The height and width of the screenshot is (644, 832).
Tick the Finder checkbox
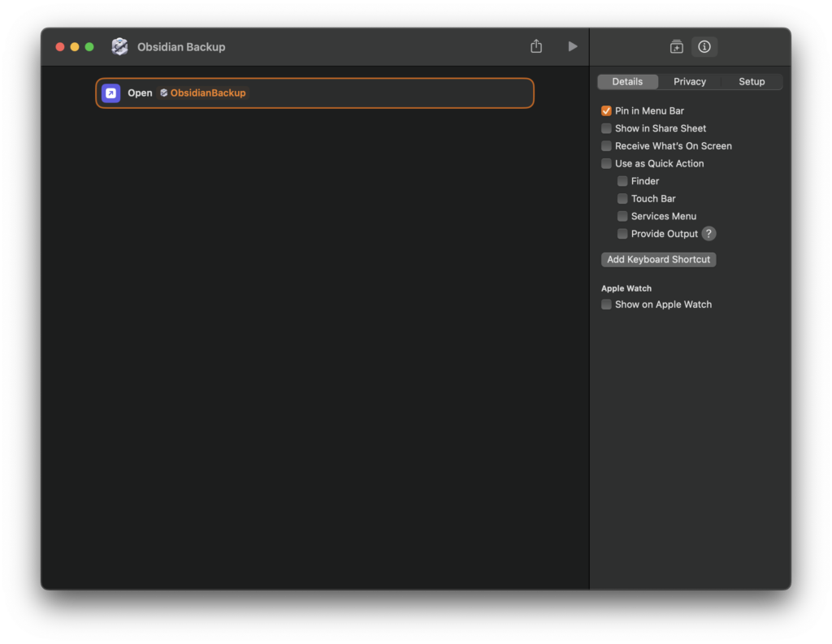pyautogui.click(x=622, y=181)
